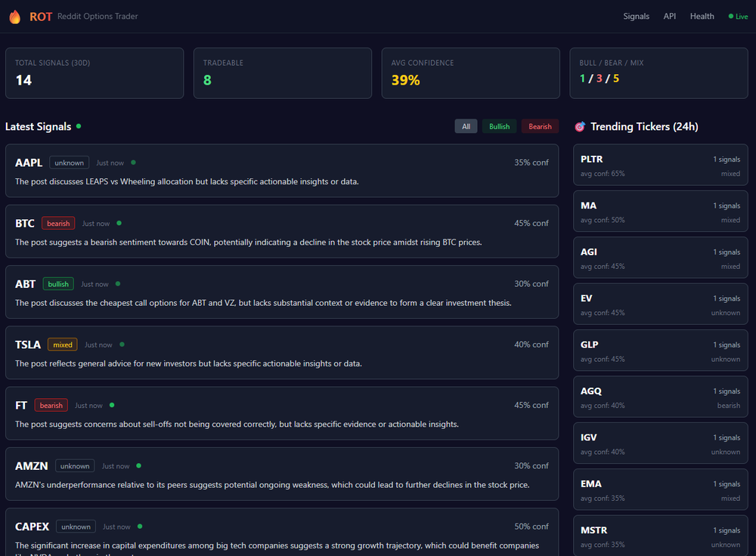
Task: Click the bullish badge on ABT
Action: (x=58, y=284)
